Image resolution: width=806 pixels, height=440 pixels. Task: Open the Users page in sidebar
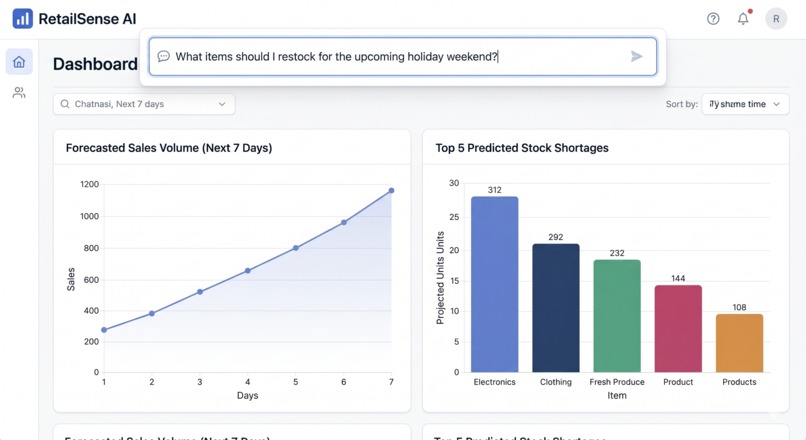click(19, 93)
